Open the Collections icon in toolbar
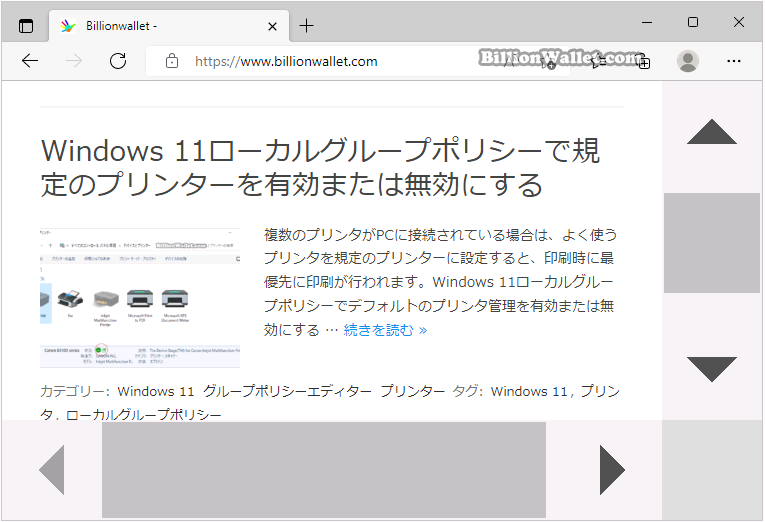This screenshot has width=765, height=522. 643,61
